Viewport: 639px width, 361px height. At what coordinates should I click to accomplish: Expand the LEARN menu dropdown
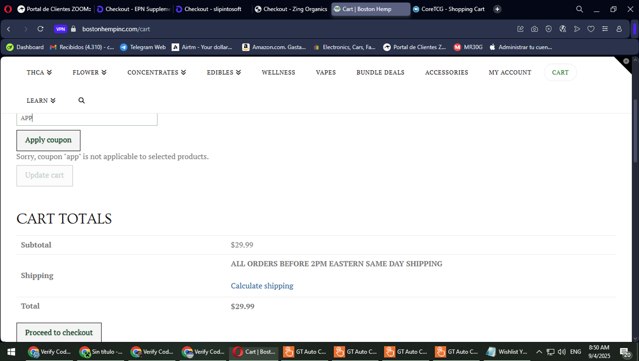(41, 101)
